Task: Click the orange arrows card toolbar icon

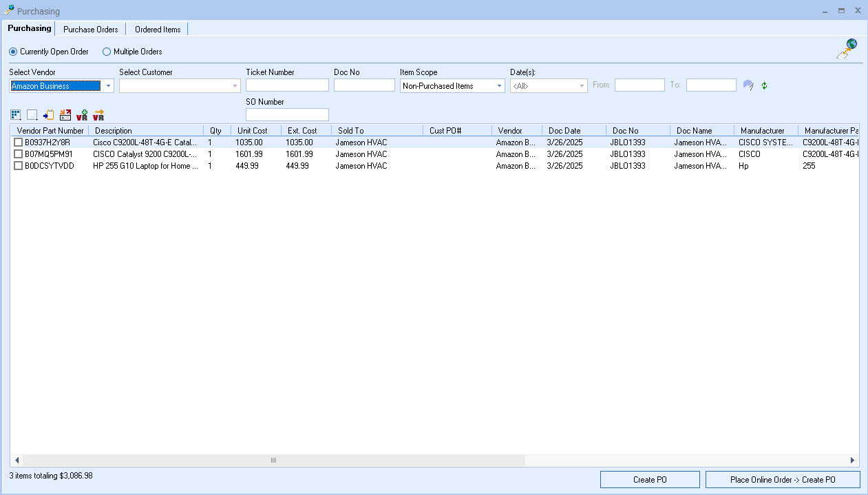Action: coord(65,115)
